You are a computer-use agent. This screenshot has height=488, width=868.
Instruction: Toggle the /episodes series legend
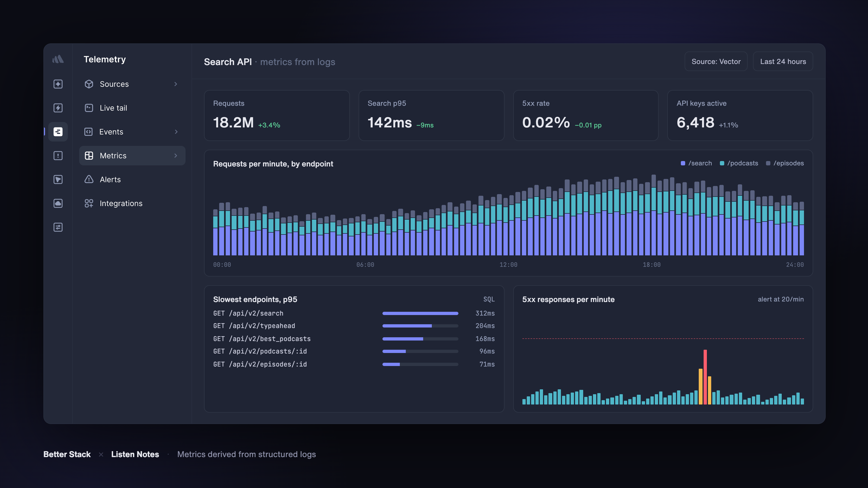[x=785, y=163]
